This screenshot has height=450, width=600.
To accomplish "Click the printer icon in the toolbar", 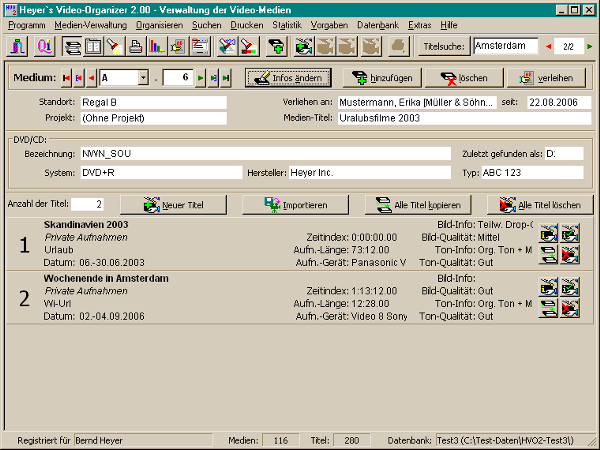I will pyautogui.click(x=135, y=46).
